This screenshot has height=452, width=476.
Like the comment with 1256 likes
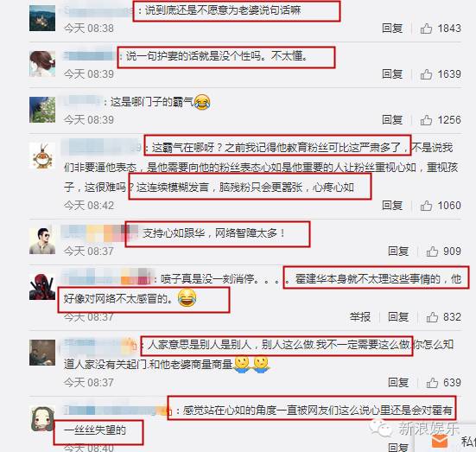click(426, 120)
